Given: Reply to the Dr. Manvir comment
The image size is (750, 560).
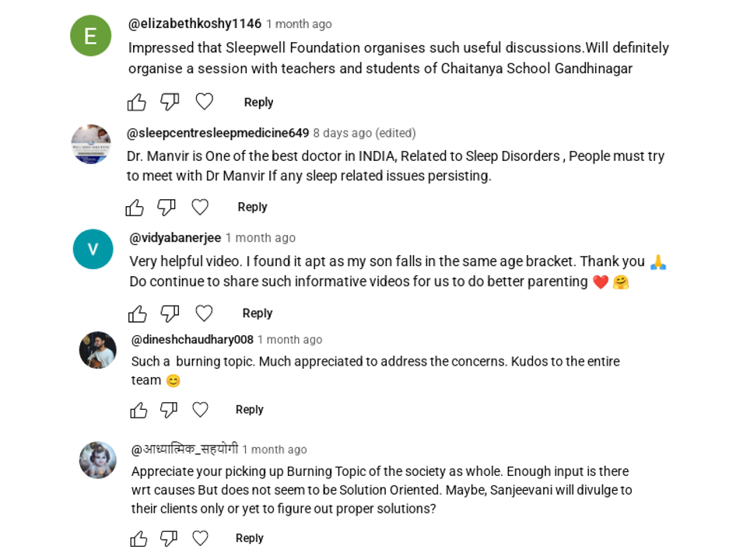Looking at the screenshot, I should pyautogui.click(x=252, y=207).
